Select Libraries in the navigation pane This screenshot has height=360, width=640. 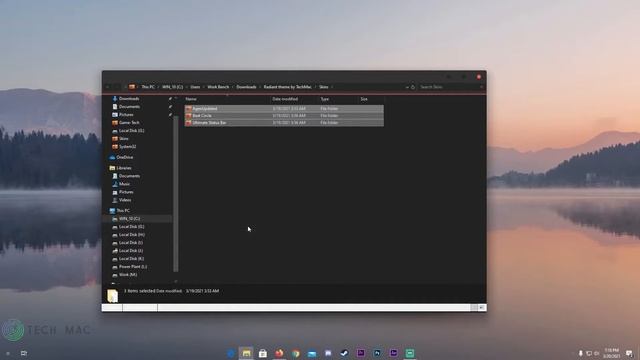(x=124, y=168)
